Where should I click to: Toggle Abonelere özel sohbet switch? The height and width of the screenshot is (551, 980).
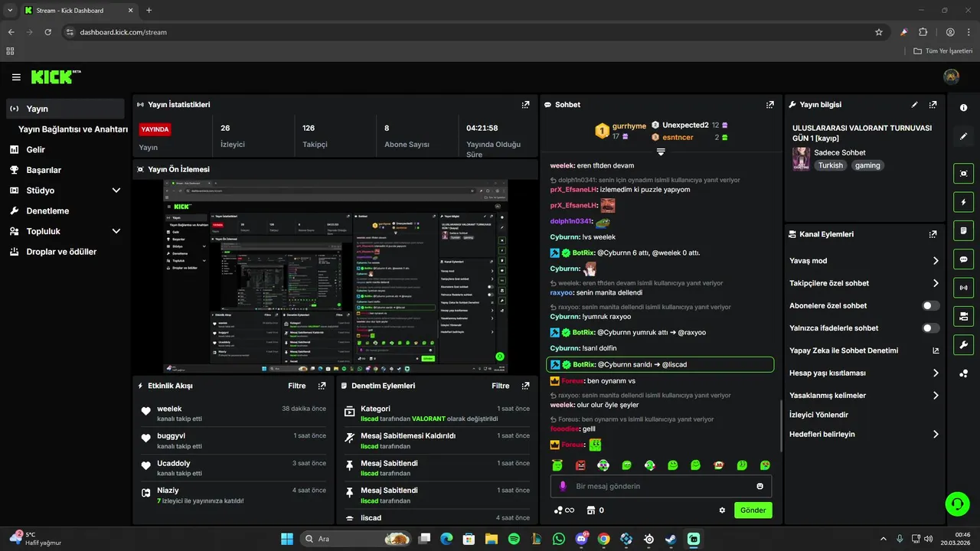[x=931, y=305]
